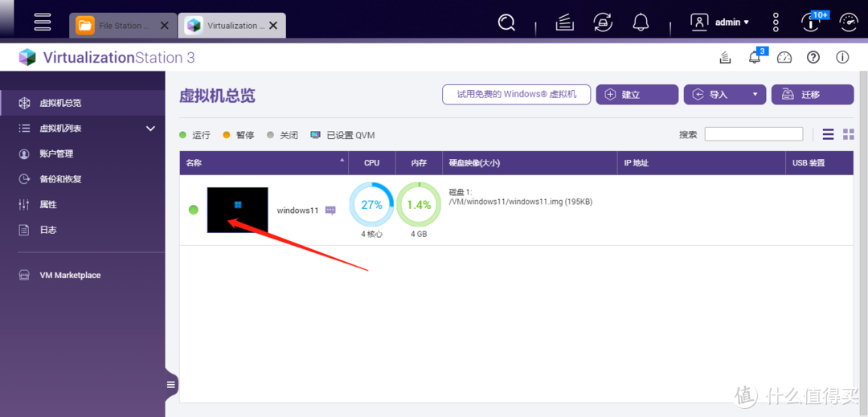Screen dimensions: 868x417
Task: Click the 1.4% memory usage gauge
Action: point(419,205)
